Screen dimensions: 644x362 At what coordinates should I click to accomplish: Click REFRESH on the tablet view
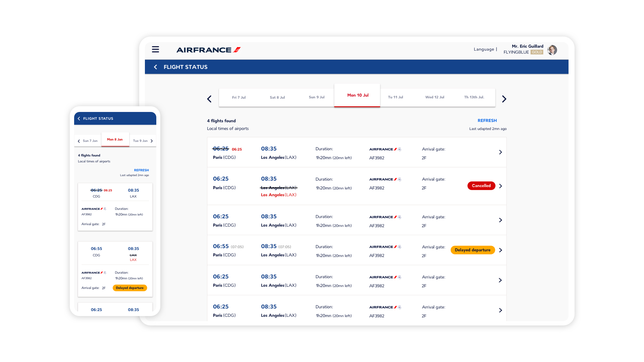pyautogui.click(x=487, y=121)
